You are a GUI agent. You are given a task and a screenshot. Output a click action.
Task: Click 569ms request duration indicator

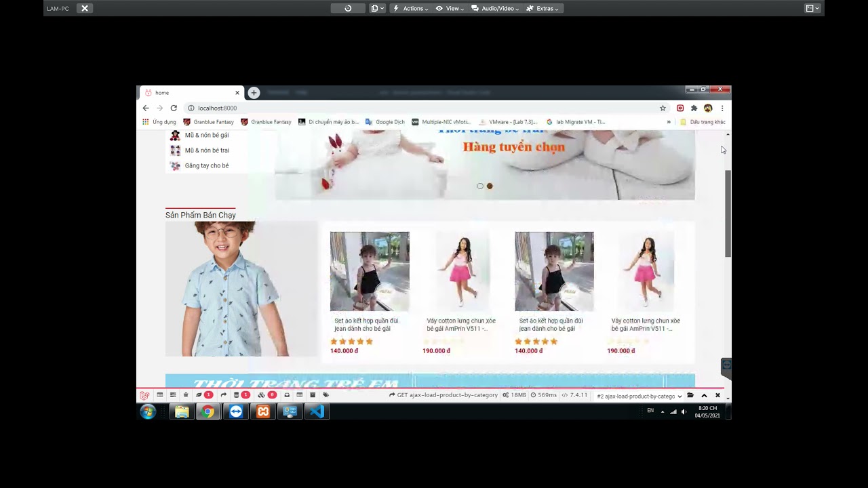pyautogui.click(x=543, y=395)
